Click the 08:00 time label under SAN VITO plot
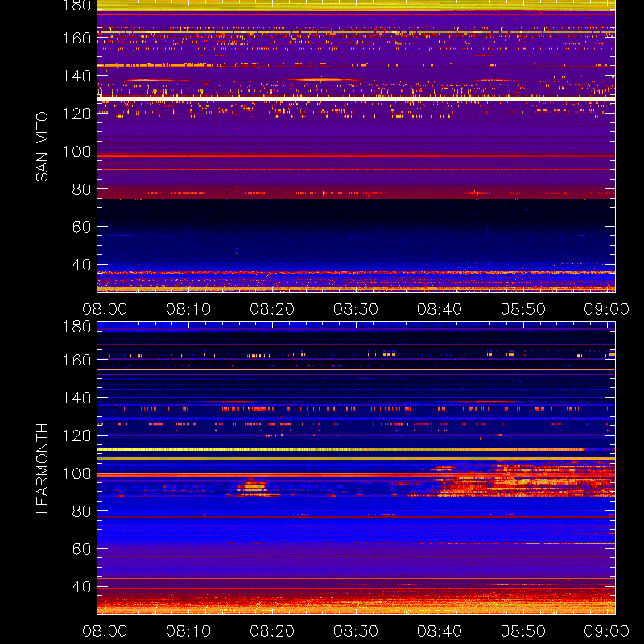This screenshot has height=644, width=644. point(105,309)
